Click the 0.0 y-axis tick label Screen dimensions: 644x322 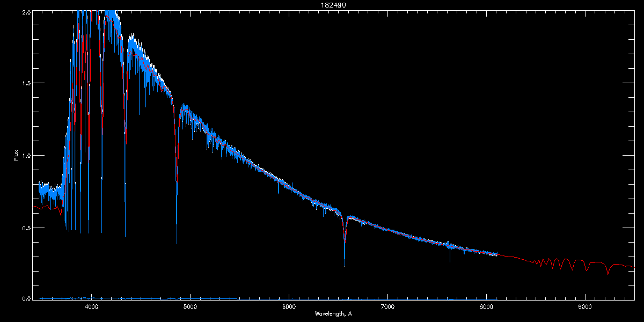[x=26, y=298]
